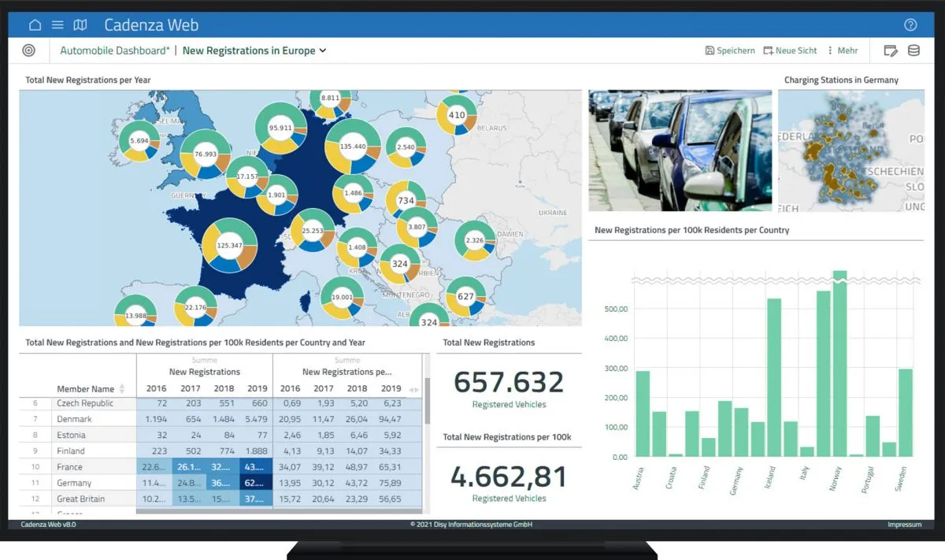Click Speichern to save the dashboard
This screenshot has width=945, height=560.
click(730, 50)
